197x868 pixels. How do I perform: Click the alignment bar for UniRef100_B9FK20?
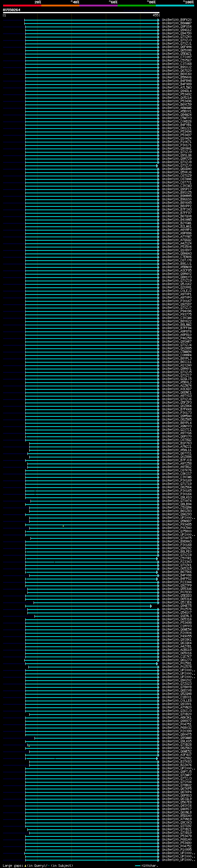[x=92, y=20]
